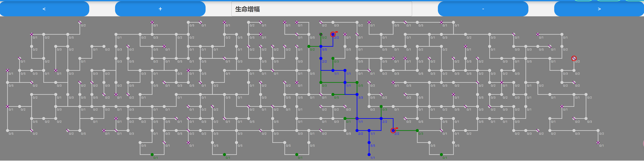Select green 0/3 node above the lower blue 2/2

point(381,106)
